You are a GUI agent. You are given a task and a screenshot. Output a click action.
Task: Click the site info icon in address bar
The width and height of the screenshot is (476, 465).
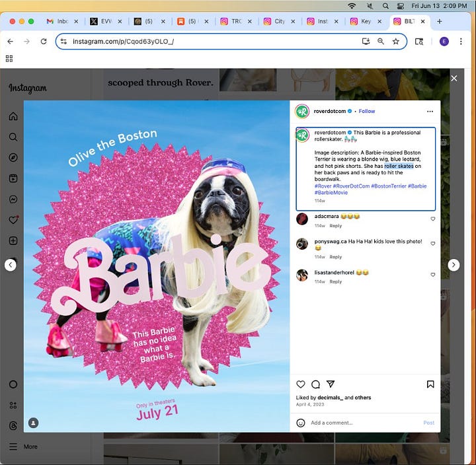click(63, 41)
